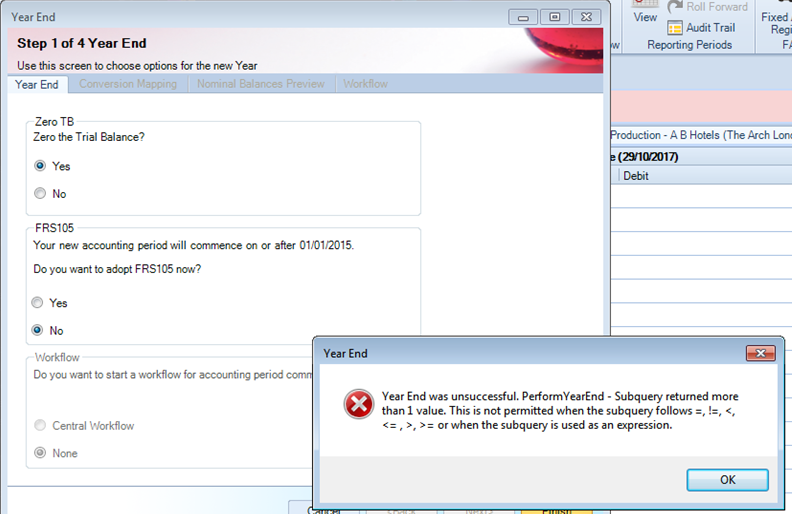The image size is (792, 514).
Task: Open the Audit Trail report
Action: (701, 28)
